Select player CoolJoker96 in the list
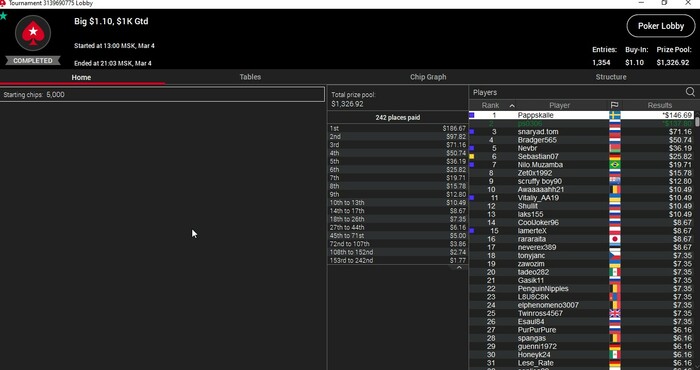Viewport: 700px width, 370px height. click(581, 223)
